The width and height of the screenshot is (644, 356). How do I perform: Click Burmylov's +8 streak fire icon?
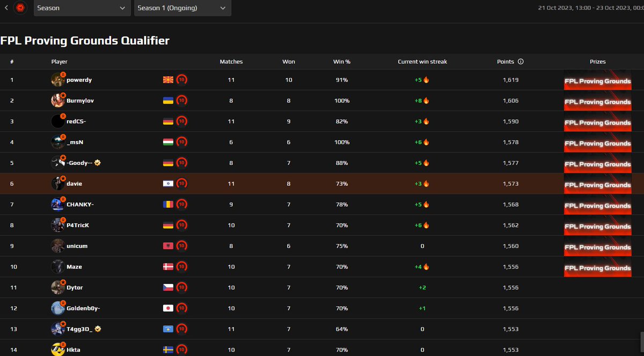point(427,100)
